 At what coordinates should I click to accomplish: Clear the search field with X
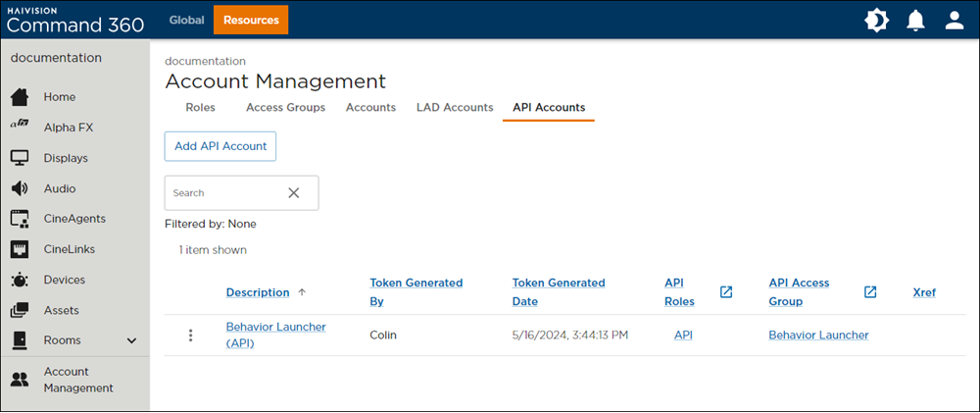coord(293,193)
